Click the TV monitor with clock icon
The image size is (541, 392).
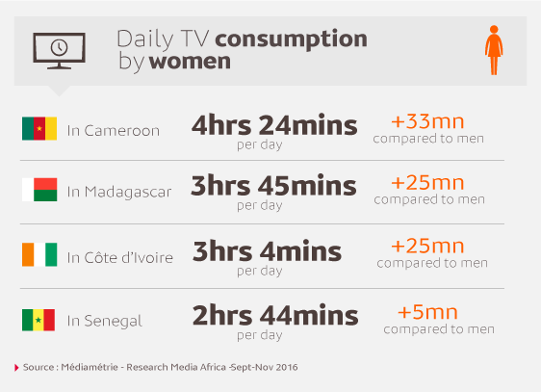pyautogui.click(x=59, y=51)
